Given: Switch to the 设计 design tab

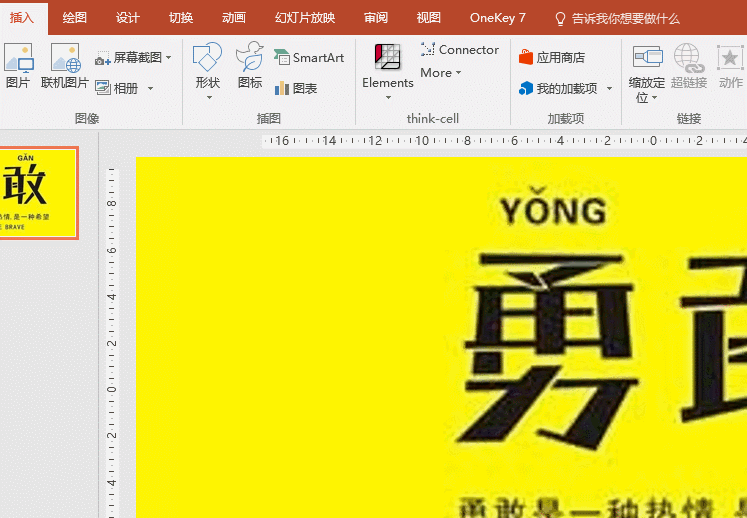Looking at the screenshot, I should (127, 18).
